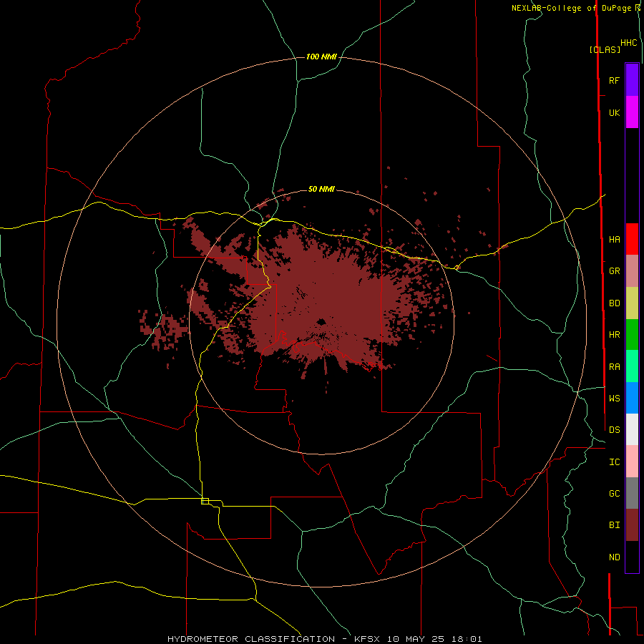Viewport: 644px width, 644px height.
Task: Click the black radar site dot in the echo
Action: click(x=321, y=321)
